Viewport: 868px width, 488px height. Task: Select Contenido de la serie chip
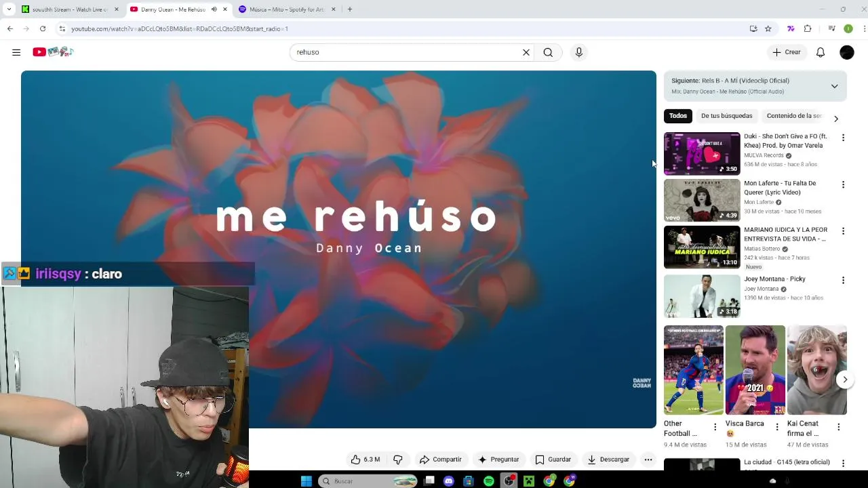pos(794,116)
